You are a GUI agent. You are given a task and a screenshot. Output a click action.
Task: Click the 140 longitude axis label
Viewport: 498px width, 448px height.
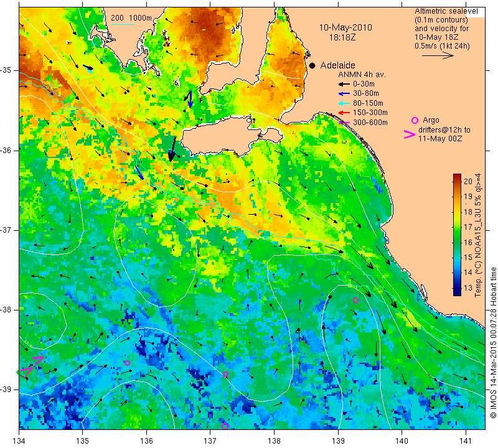pos(402,441)
